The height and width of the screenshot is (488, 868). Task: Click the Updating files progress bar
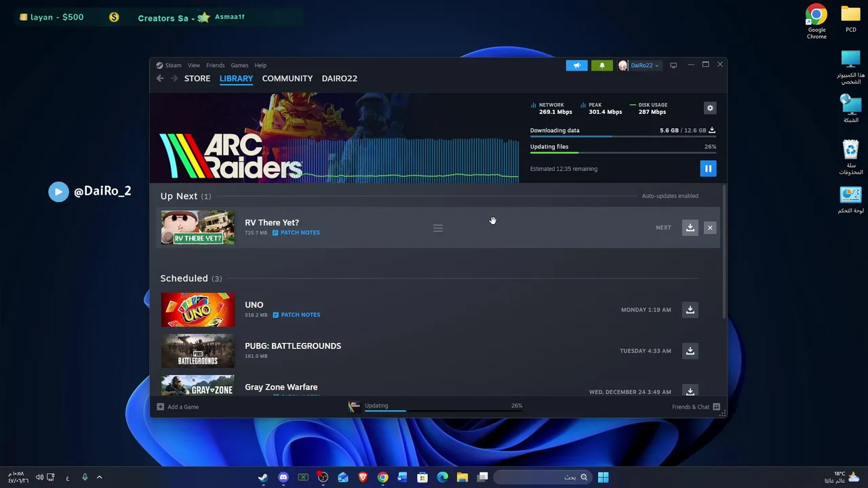tap(623, 153)
